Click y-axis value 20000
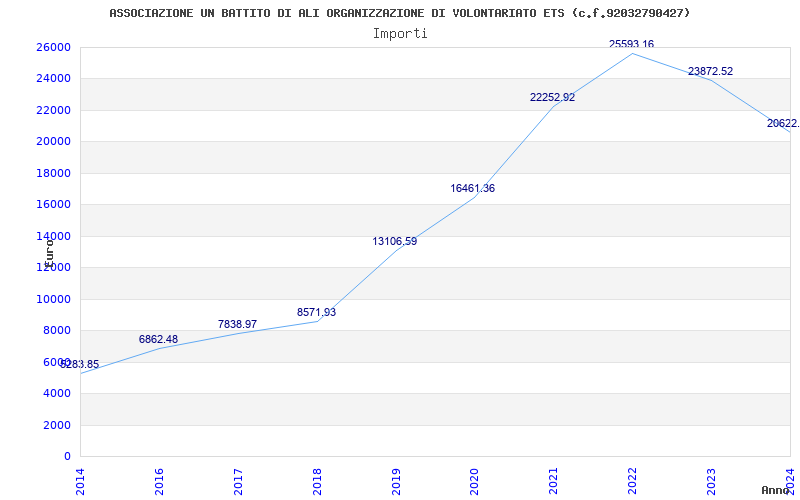 point(53,141)
